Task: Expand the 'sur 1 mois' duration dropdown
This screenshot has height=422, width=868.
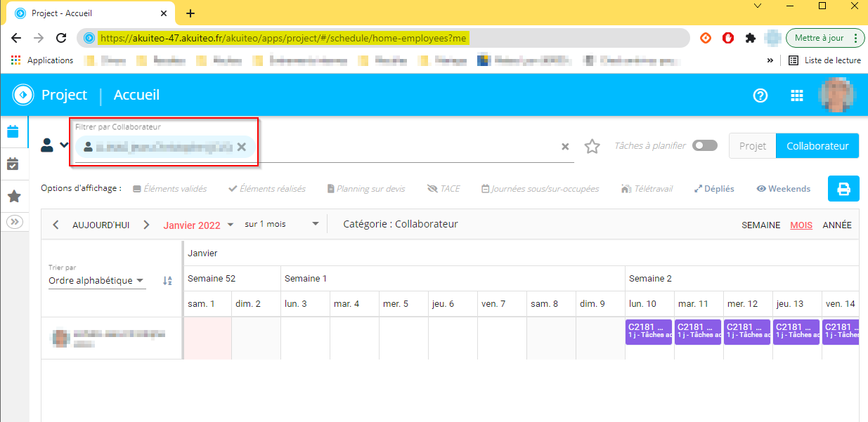Action: pos(281,225)
